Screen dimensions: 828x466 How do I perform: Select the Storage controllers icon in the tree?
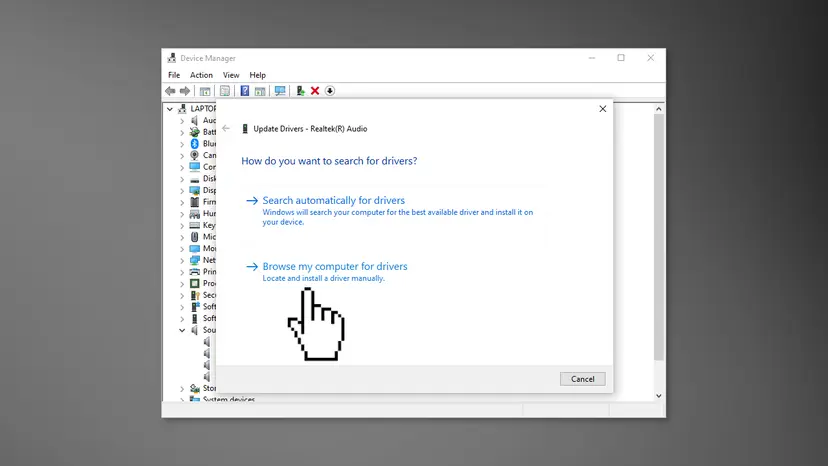click(194, 388)
